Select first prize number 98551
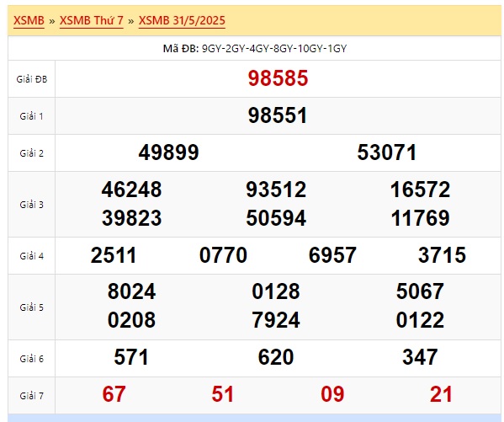The image size is (504, 422). click(278, 115)
